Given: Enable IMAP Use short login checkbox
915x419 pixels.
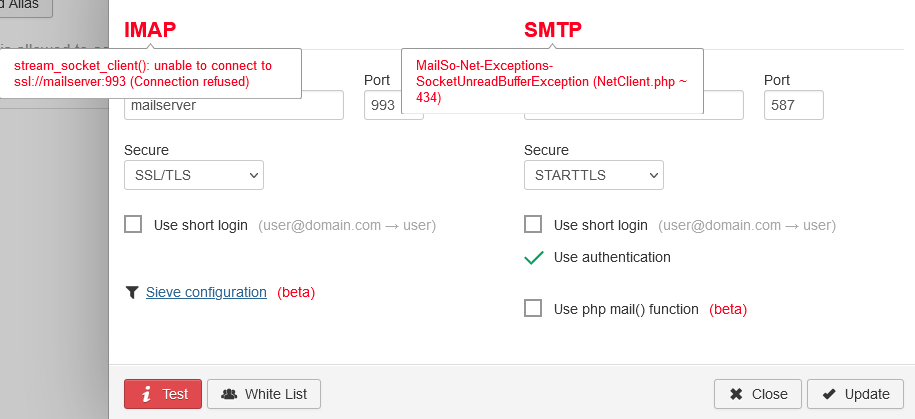Looking at the screenshot, I should click(133, 225).
